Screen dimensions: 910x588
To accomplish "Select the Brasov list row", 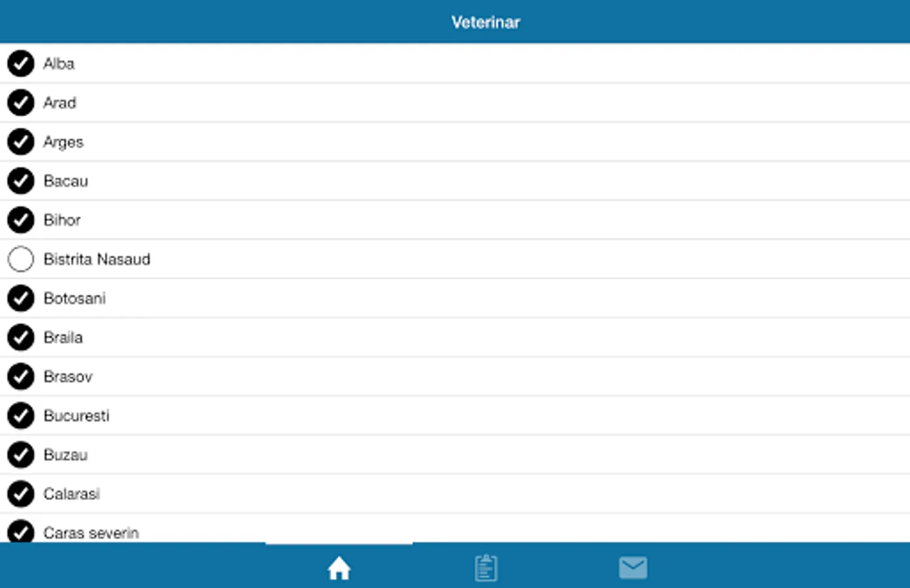I will (x=455, y=376).
